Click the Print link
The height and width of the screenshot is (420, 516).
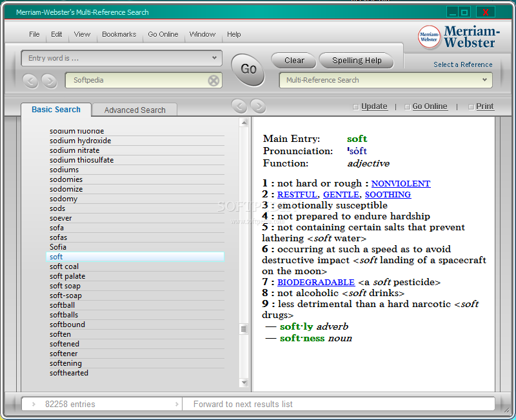[x=485, y=106]
